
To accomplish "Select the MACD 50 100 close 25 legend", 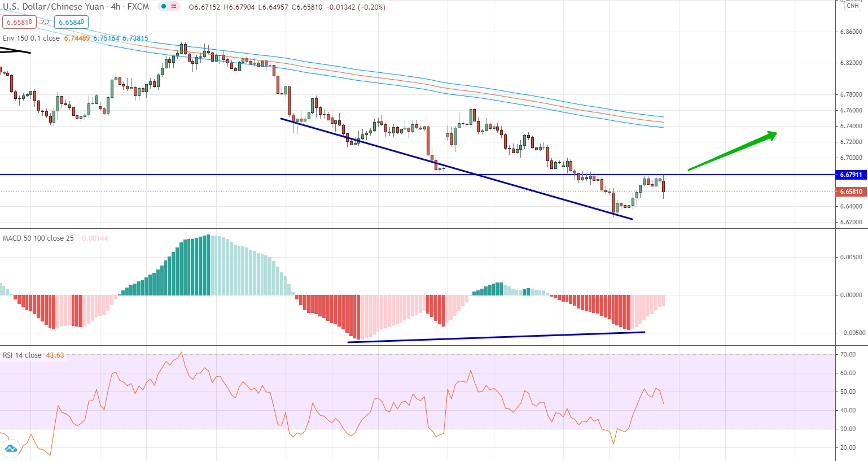I will pos(38,238).
